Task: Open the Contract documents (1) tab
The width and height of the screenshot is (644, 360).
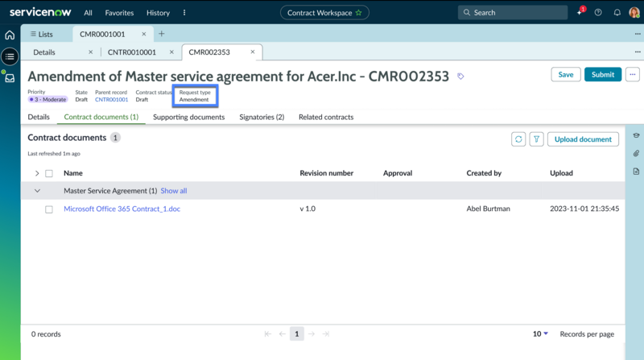Action: 101,117
